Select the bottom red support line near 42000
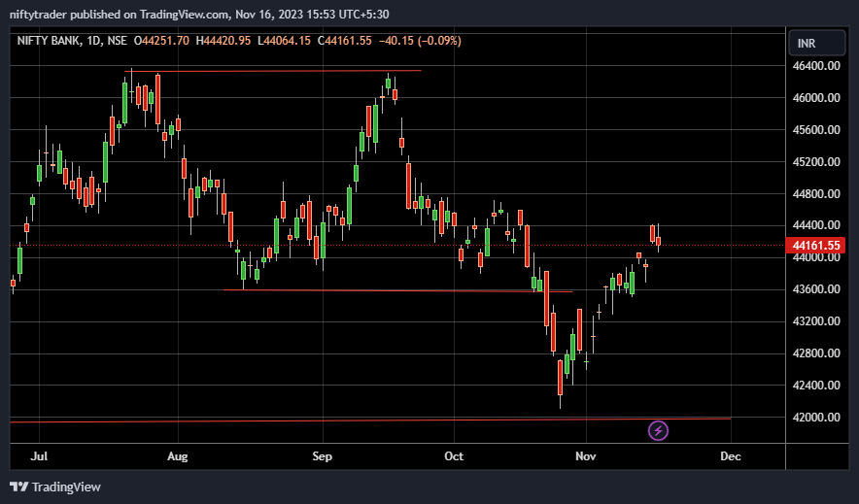Screen dimensions: 859x504 coord(370,420)
